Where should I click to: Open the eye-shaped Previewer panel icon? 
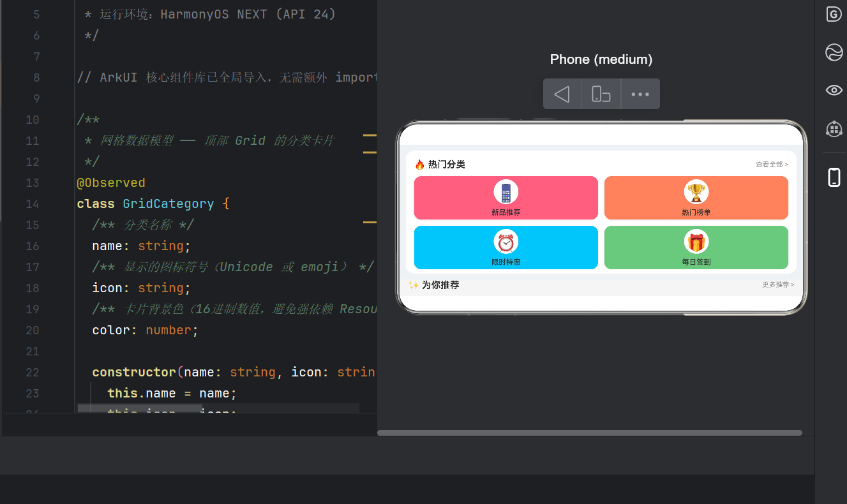(834, 90)
